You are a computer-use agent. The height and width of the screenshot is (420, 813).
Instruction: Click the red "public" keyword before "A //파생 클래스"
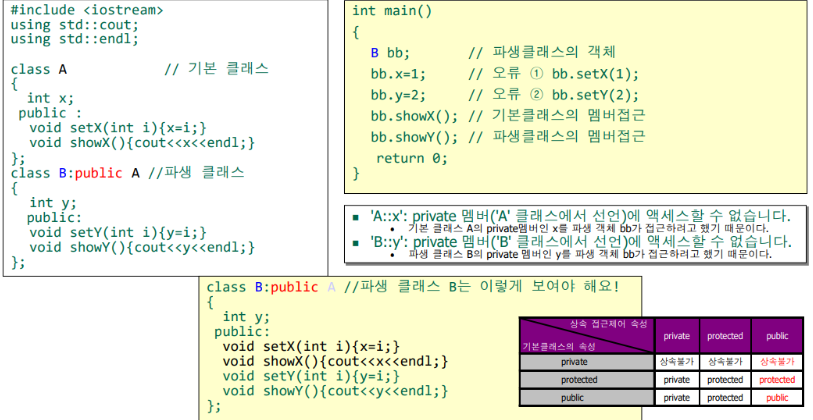[x=99, y=173]
